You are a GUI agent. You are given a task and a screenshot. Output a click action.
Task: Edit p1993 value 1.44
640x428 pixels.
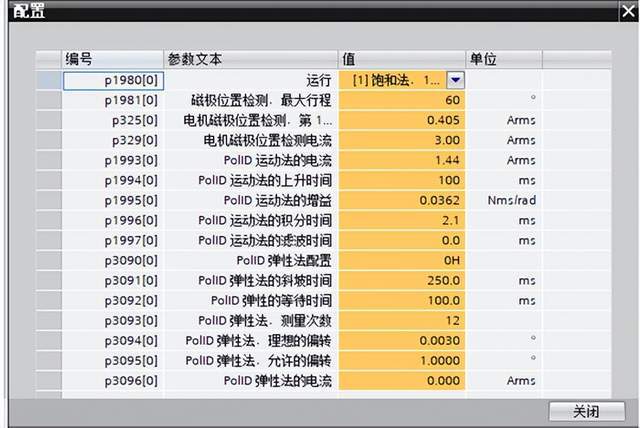pos(402,160)
